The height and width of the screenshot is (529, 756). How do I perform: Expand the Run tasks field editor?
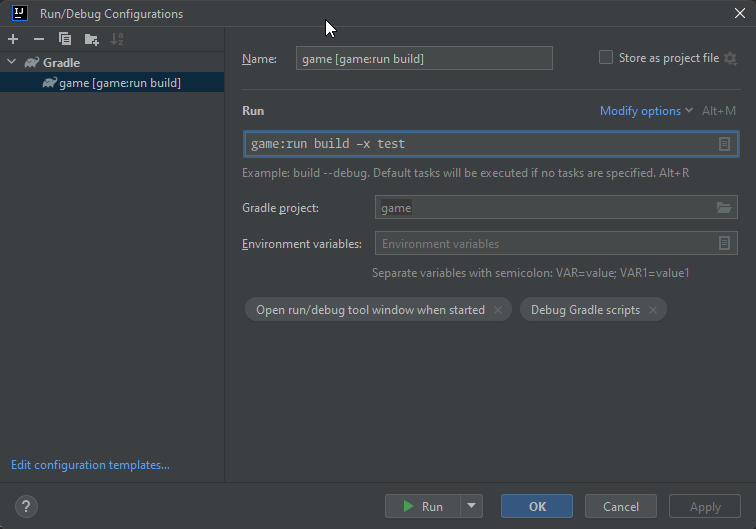tap(725, 144)
